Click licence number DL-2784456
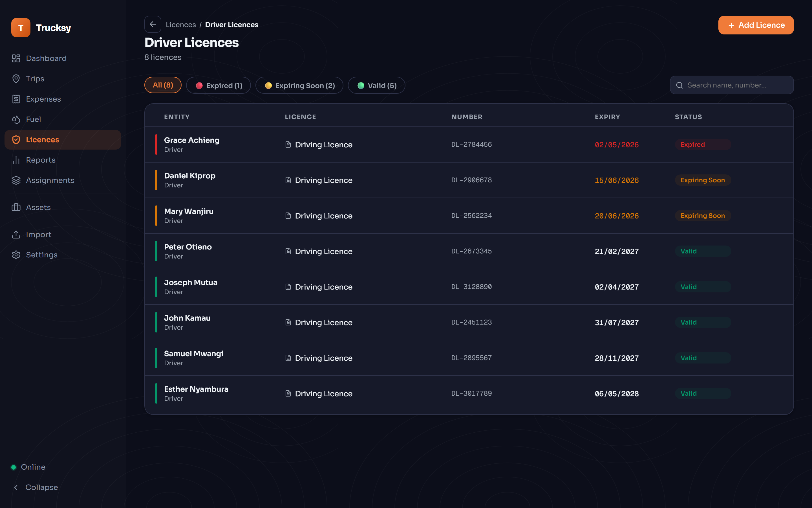The width and height of the screenshot is (812, 508). pos(471,145)
